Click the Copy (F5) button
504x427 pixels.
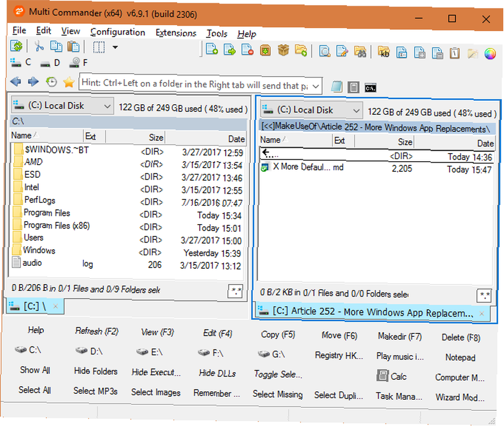pyautogui.click(x=278, y=334)
